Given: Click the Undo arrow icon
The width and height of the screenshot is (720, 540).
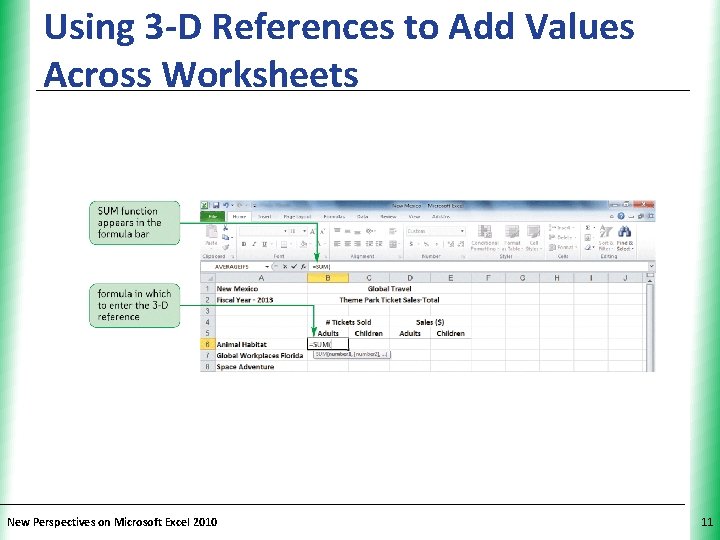Looking at the screenshot, I should 226,205.
